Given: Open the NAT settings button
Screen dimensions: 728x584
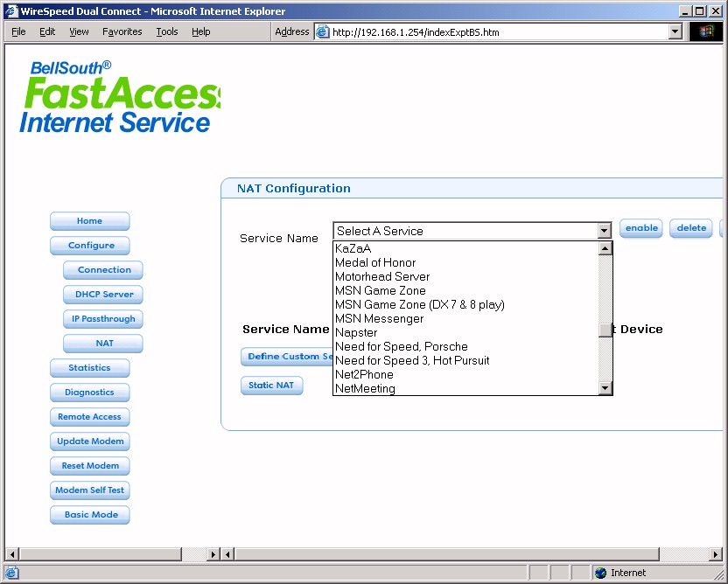Looking at the screenshot, I should 103,344.
